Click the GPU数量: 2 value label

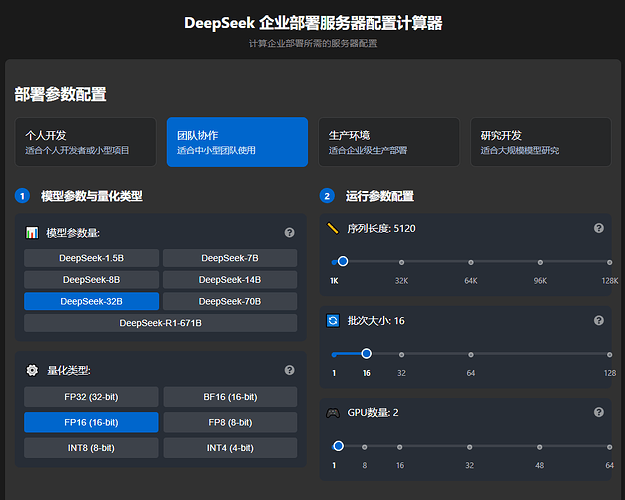(373, 413)
